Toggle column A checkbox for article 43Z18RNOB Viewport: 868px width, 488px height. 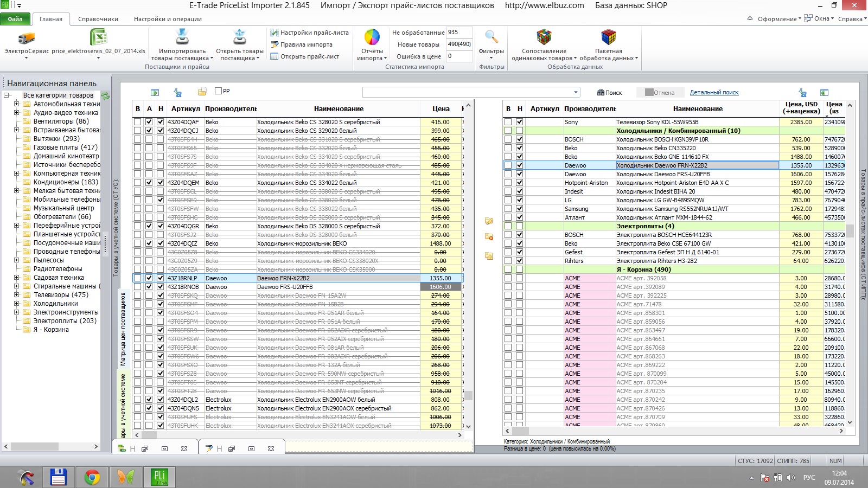tap(149, 287)
